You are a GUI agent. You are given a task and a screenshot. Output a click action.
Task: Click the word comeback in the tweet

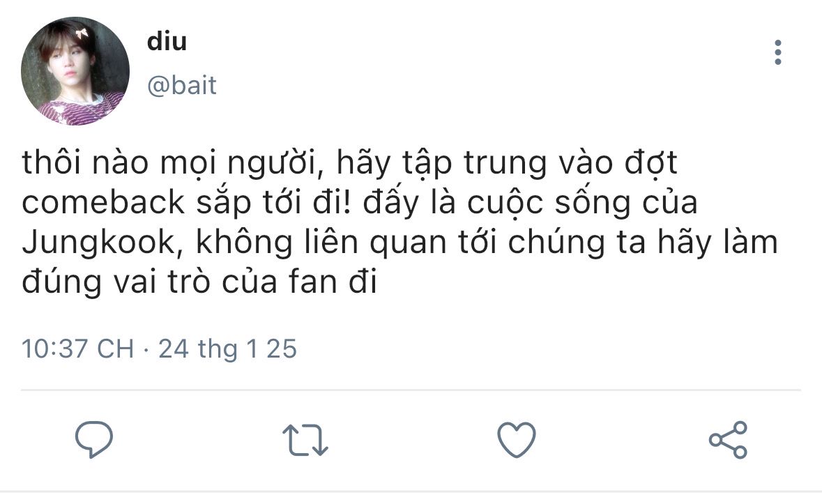tap(103, 203)
